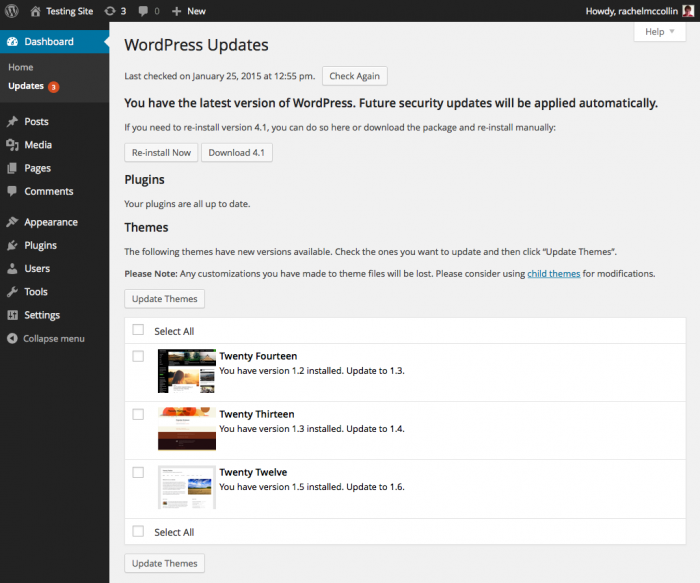The image size is (700, 583).
Task: Open the updates refresh icon in the admin bar
Action: click(110, 11)
